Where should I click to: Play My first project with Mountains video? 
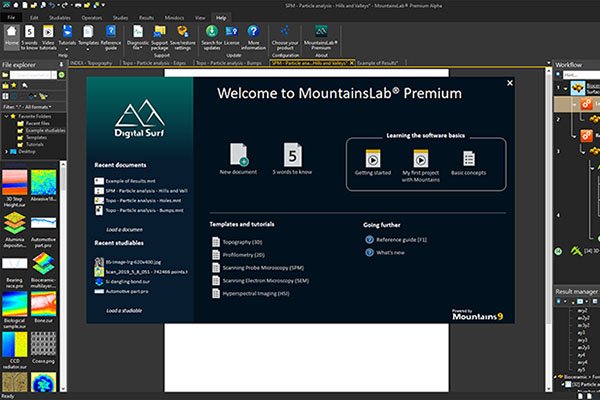pos(421,165)
